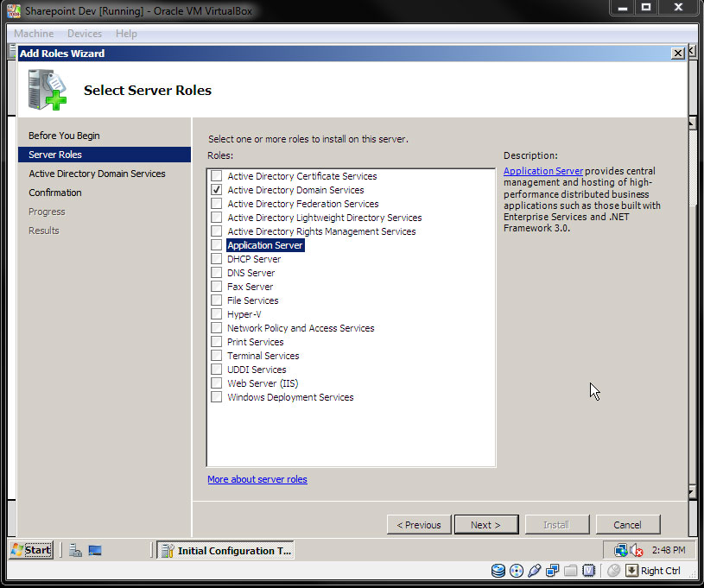This screenshot has height=588, width=704.
Task: Open the Windows Start menu
Action: [x=31, y=550]
